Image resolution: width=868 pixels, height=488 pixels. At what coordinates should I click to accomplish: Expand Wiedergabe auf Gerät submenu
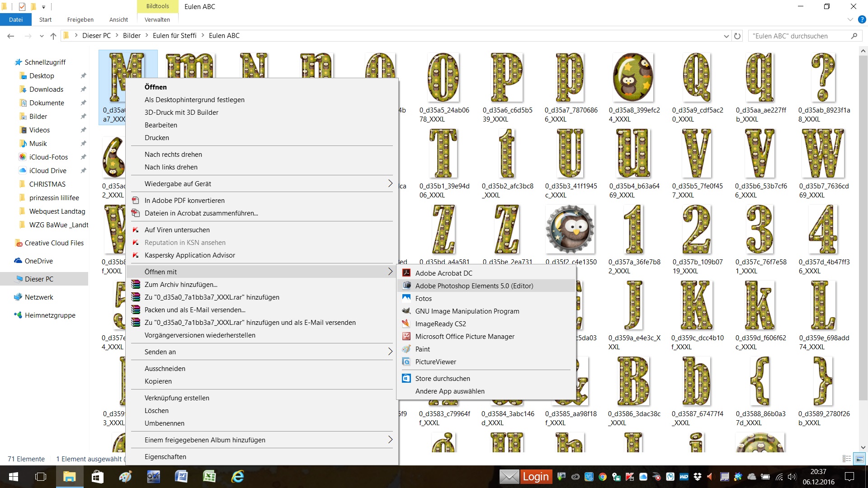point(262,183)
